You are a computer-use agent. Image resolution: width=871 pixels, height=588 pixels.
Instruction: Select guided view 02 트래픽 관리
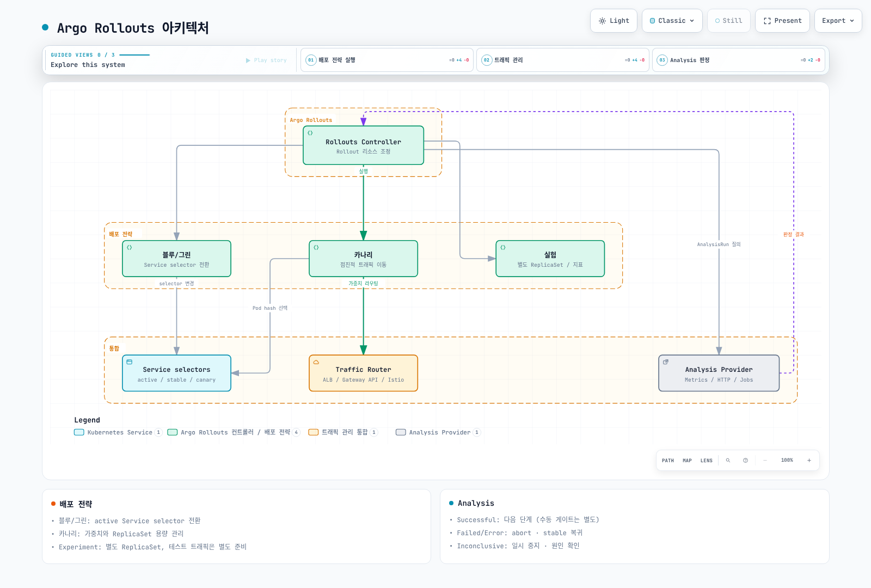click(x=562, y=60)
